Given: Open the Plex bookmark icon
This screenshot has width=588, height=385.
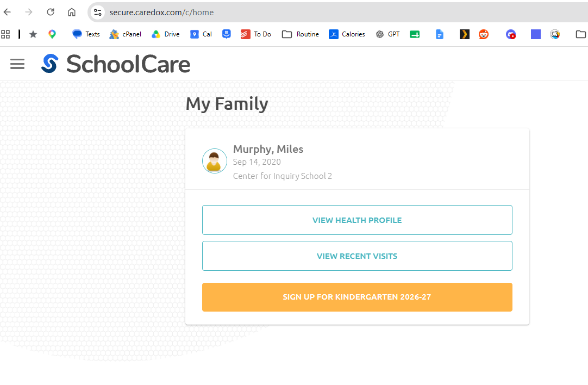Looking at the screenshot, I should coord(465,34).
